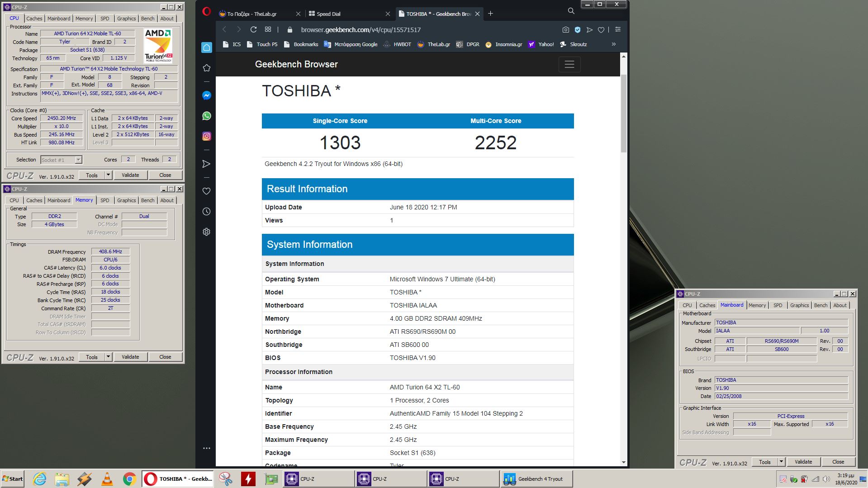Open Tools dropdown arrow in Memory window
This screenshot has width=868, height=488.
click(108, 357)
